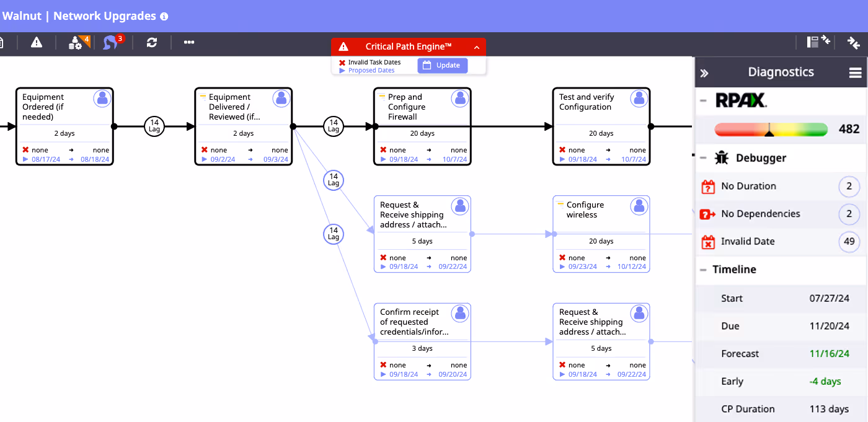Collapse Diagnostics panel with double chevron
The image size is (868, 422).
(704, 73)
